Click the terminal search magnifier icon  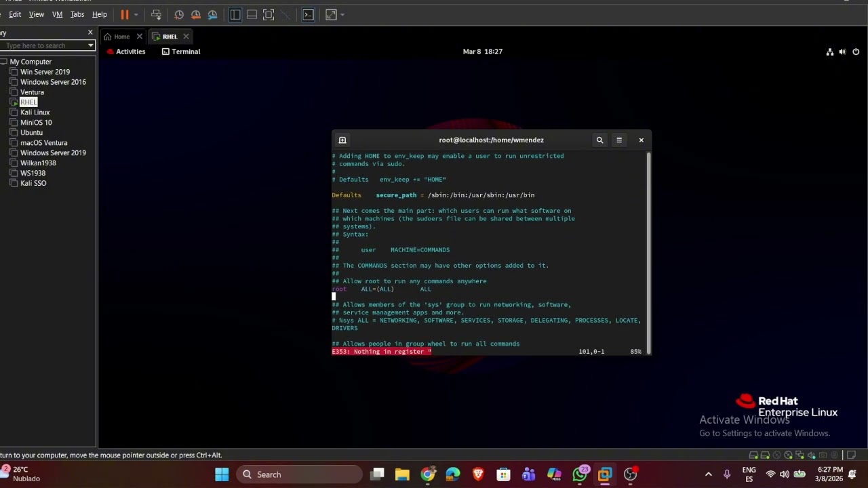click(599, 140)
